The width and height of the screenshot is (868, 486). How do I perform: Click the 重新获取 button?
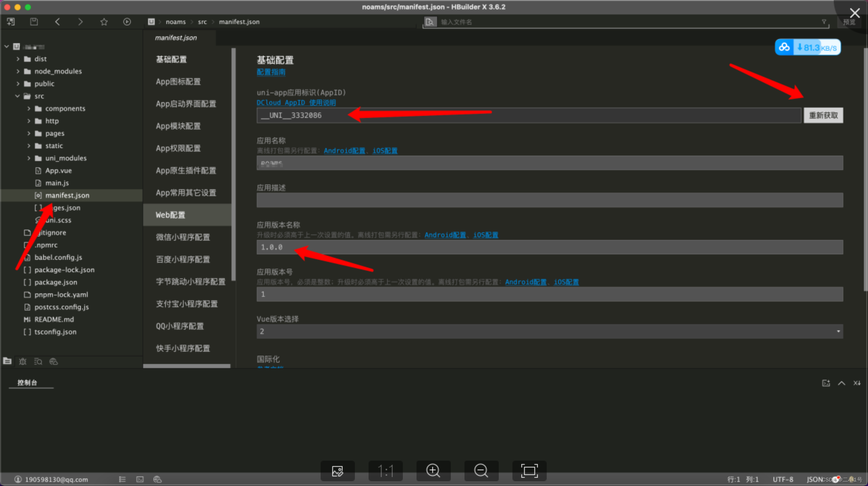[823, 115]
